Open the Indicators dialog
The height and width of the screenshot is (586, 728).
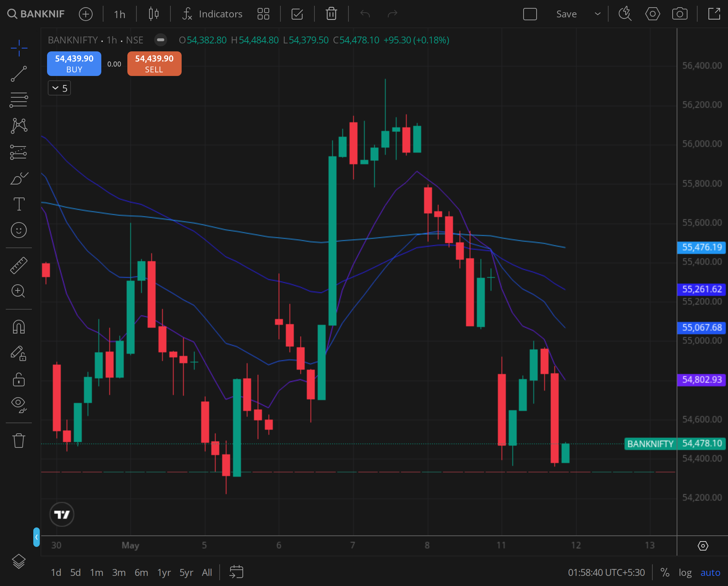[212, 14]
